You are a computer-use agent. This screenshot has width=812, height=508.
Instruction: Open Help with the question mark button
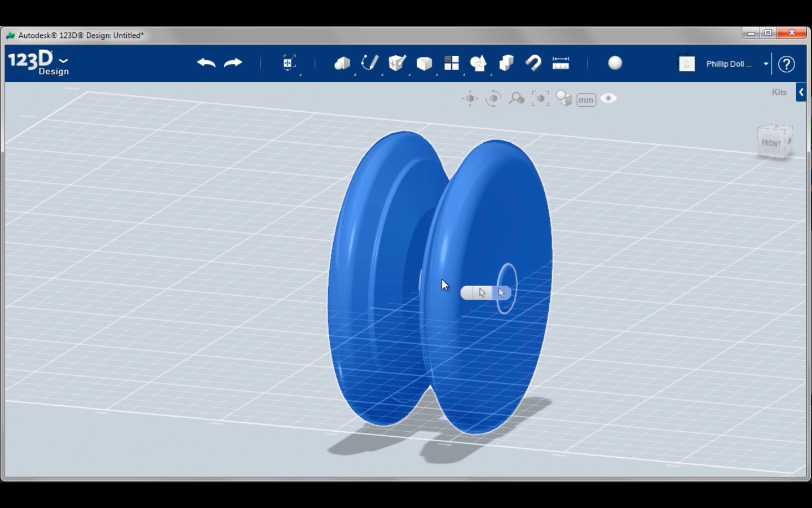coord(786,64)
